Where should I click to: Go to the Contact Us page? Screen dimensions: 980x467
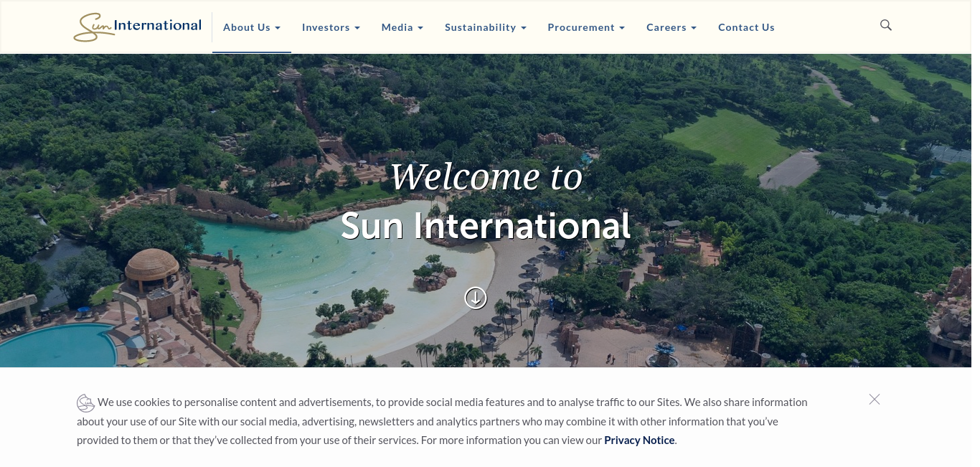pos(746,27)
